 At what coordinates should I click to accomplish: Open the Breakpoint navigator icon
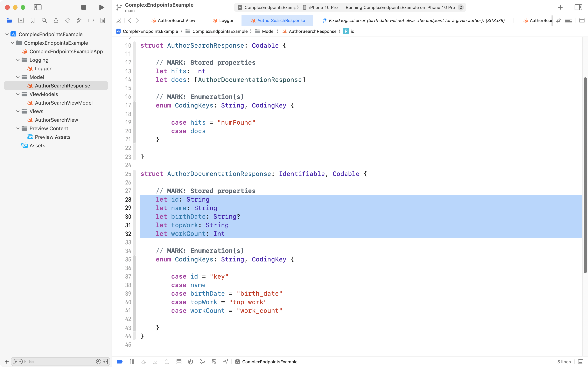coord(91,21)
